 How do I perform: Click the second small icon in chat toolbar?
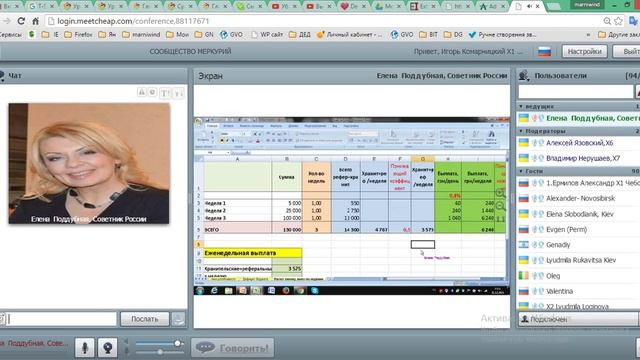152,93
